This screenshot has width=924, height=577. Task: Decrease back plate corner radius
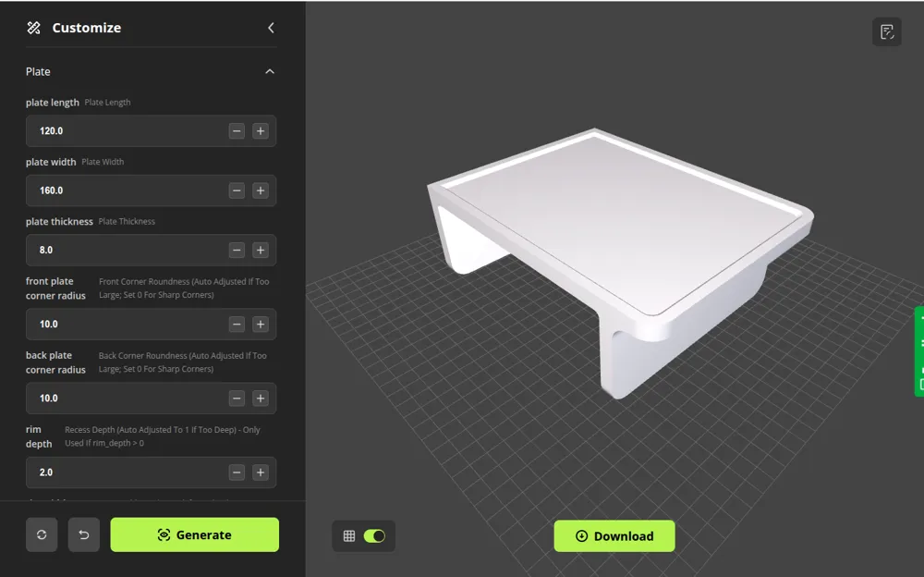[x=237, y=399]
